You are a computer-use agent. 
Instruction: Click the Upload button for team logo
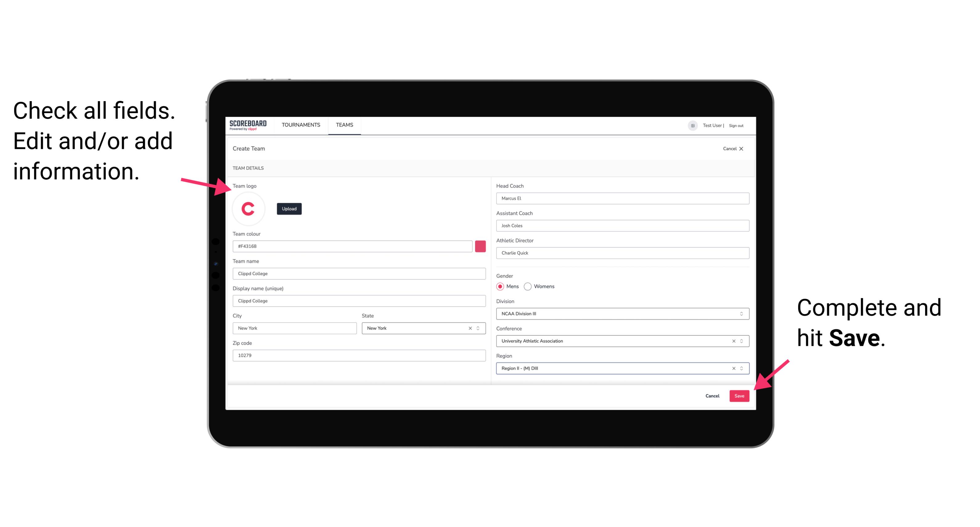click(289, 208)
